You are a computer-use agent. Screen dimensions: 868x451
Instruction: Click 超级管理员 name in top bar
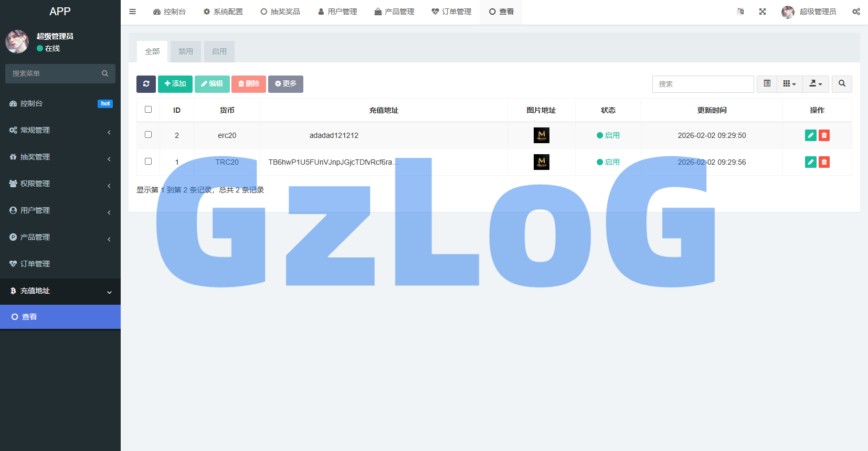tap(818, 12)
